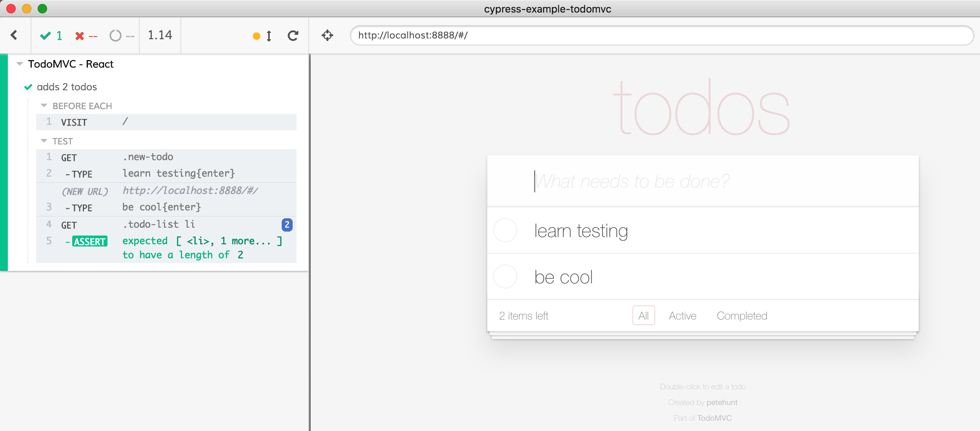Click the blue badge showing 2 elements
Viewport: 980px width, 431px height.
pos(287,225)
